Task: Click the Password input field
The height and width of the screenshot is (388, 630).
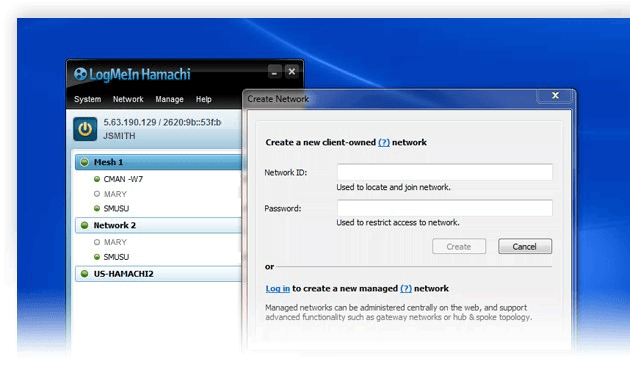Action: pyautogui.click(x=445, y=208)
